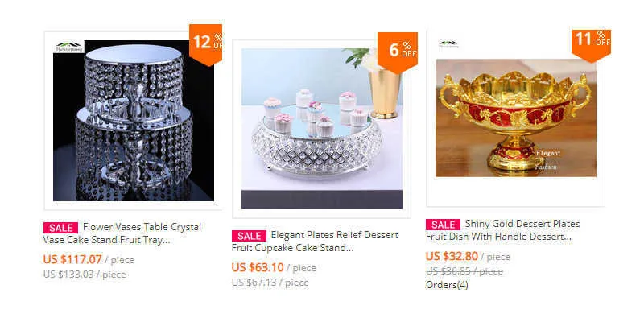Click the 12% off badge

206,44
